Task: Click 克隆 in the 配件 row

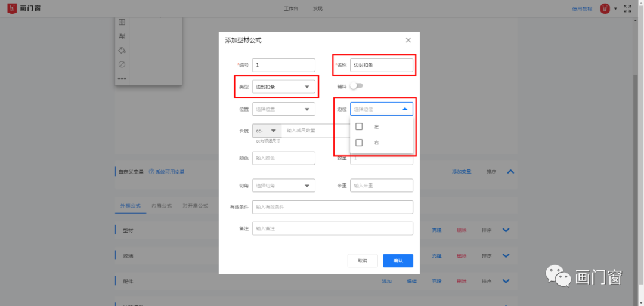Action: pos(436,282)
